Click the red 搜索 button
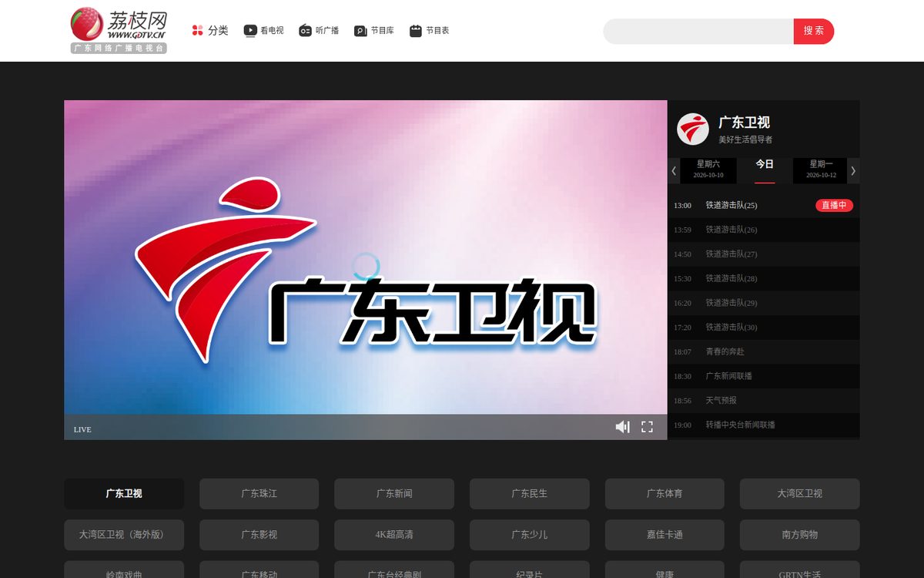The image size is (924, 578). tap(814, 31)
